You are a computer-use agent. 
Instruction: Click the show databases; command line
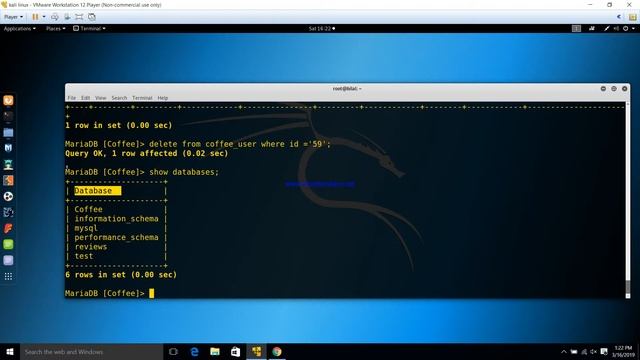point(142,172)
